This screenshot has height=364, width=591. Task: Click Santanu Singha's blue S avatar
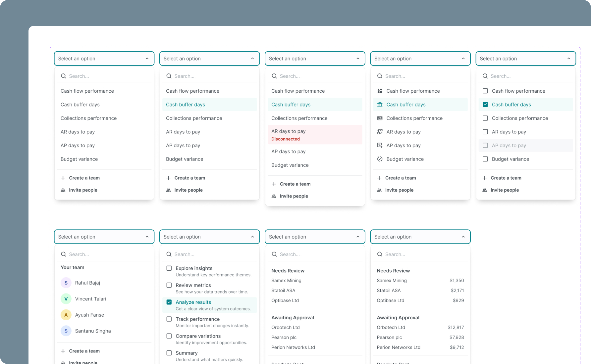[66, 331]
